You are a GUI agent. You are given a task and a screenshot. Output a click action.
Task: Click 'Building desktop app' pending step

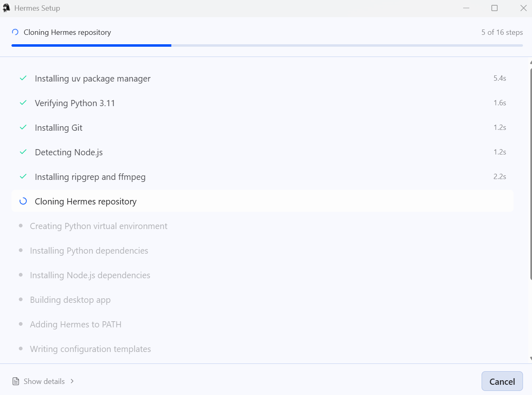(70, 300)
